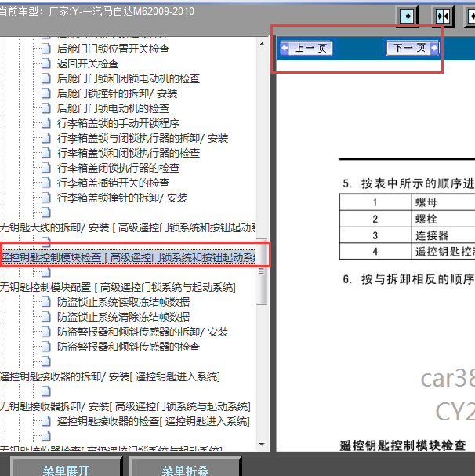Screen dimensions: 475x476
Task: Select 行李箱盖锁和闭锁执行器的检查
Action: pos(129,153)
